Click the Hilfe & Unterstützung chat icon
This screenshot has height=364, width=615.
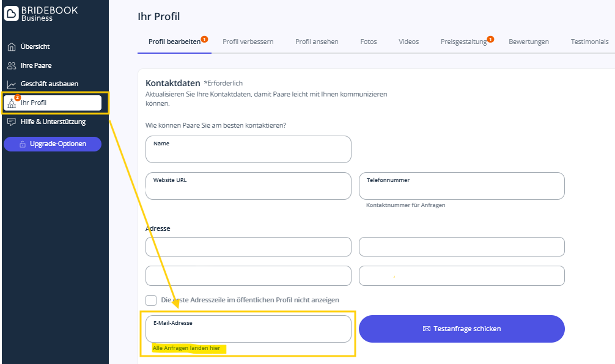tap(11, 122)
